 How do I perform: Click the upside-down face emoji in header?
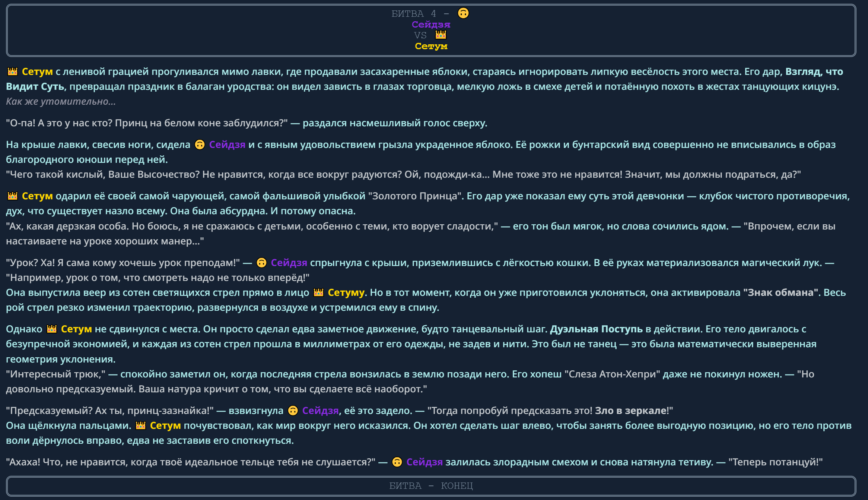(x=463, y=13)
